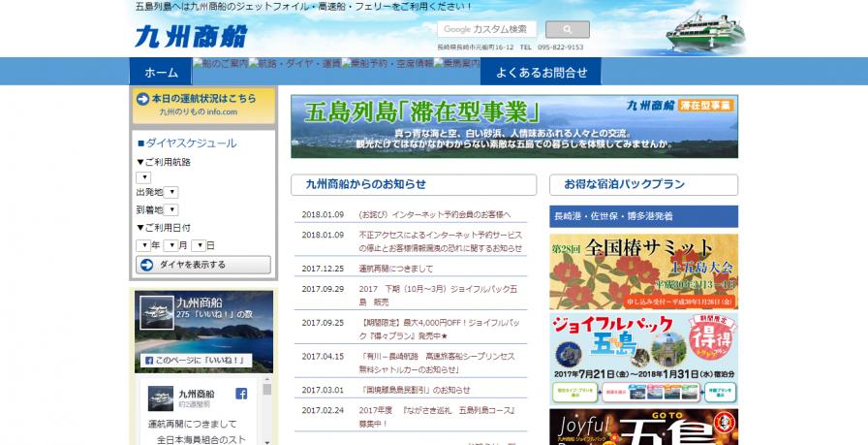
Task: Open the 全国椿サミット 上五島大会 banner
Action: (x=643, y=271)
